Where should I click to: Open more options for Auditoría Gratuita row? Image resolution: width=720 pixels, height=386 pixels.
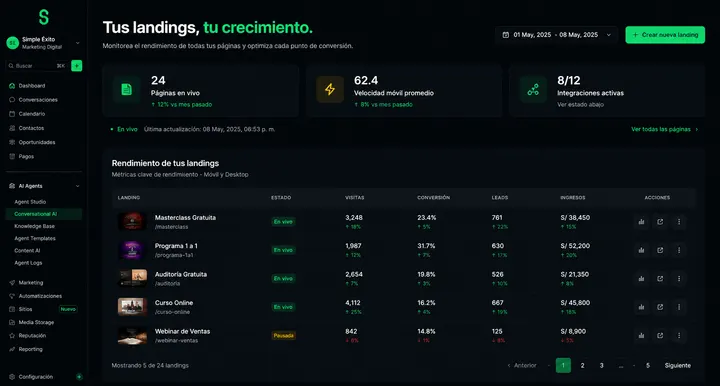click(x=679, y=279)
